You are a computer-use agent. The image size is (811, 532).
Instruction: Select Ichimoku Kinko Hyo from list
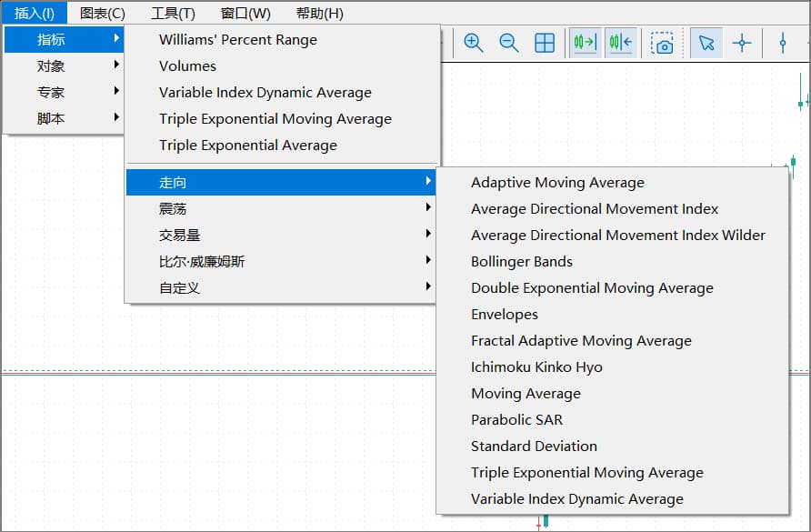pos(536,367)
